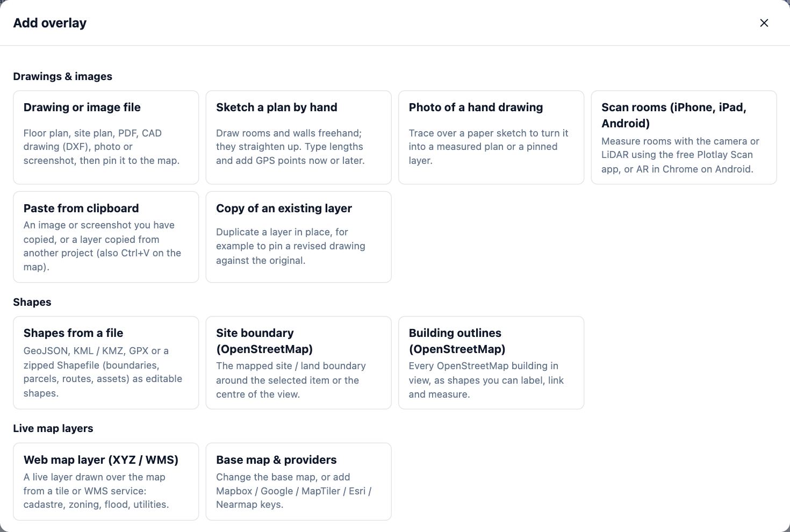
Task: Click the Drawings & images section heading
Action: (62, 76)
